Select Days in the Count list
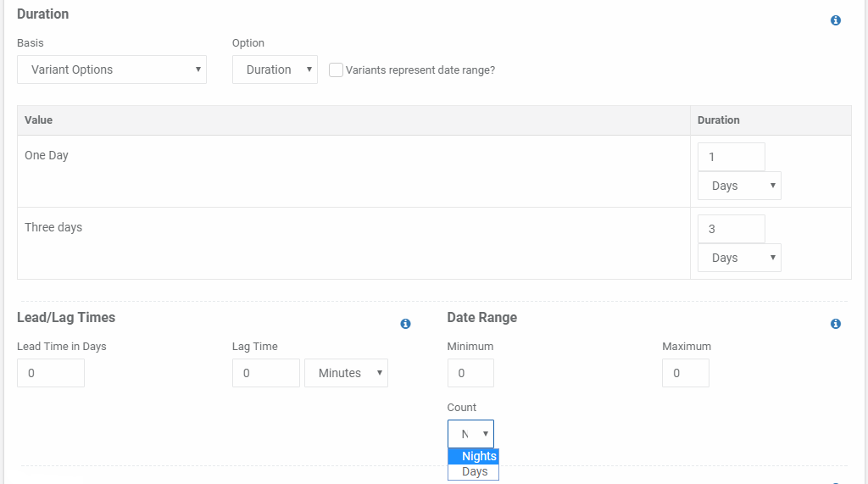Viewport: 868px width, 484px height. tap(473, 472)
